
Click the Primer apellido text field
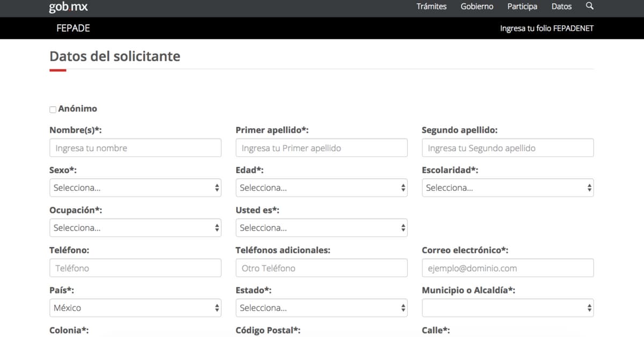tap(321, 148)
